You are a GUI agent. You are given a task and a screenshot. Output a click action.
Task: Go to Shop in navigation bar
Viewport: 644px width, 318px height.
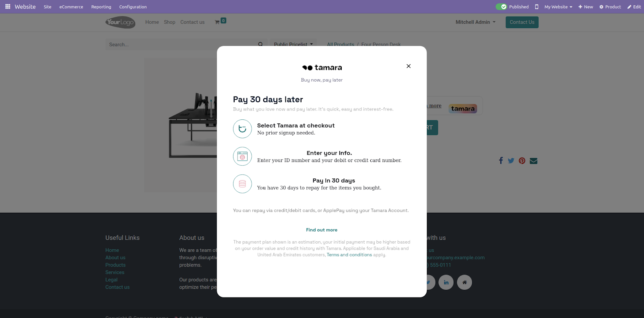169,22
